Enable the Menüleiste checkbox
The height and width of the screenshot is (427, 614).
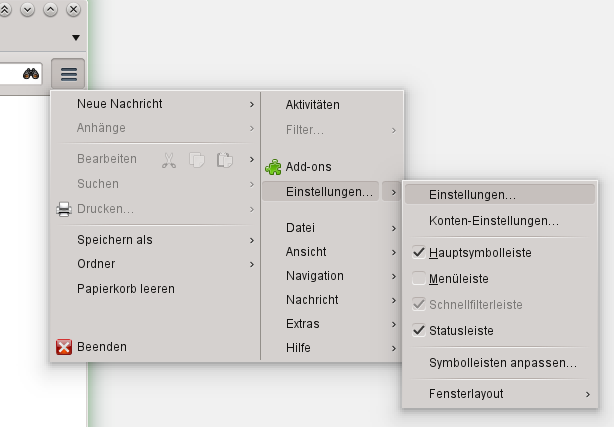pyautogui.click(x=419, y=279)
